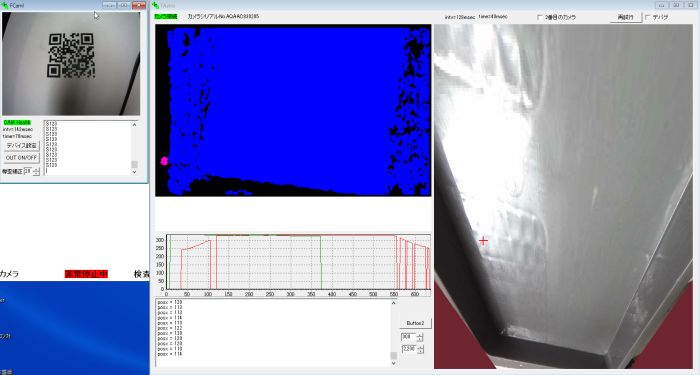The image size is (700, 375).
Task: Click the scroll-up arrow of the S123 log list
Action: click(x=134, y=125)
